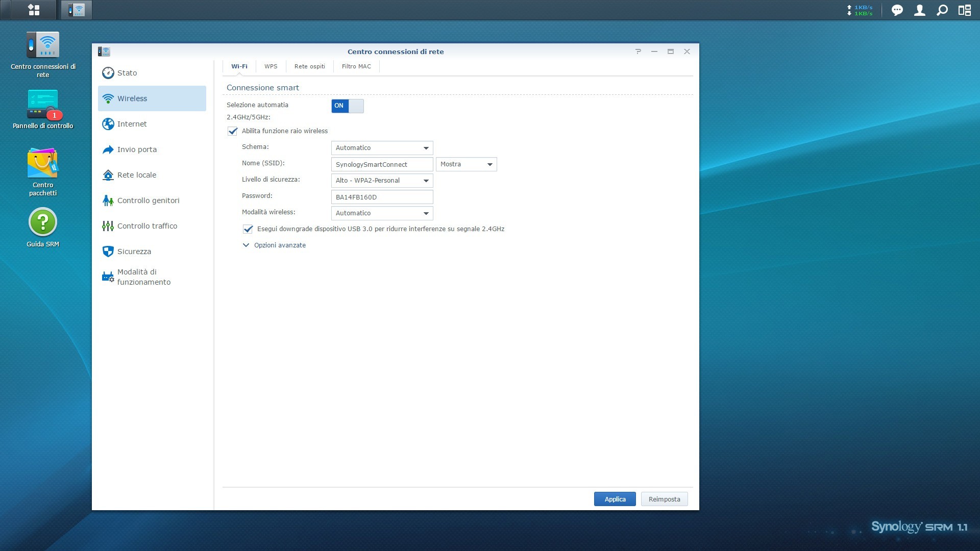This screenshot has height=551, width=980.
Task: Uncheck Esegui downgrade dispositivo USB 3.0
Action: [x=248, y=229]
